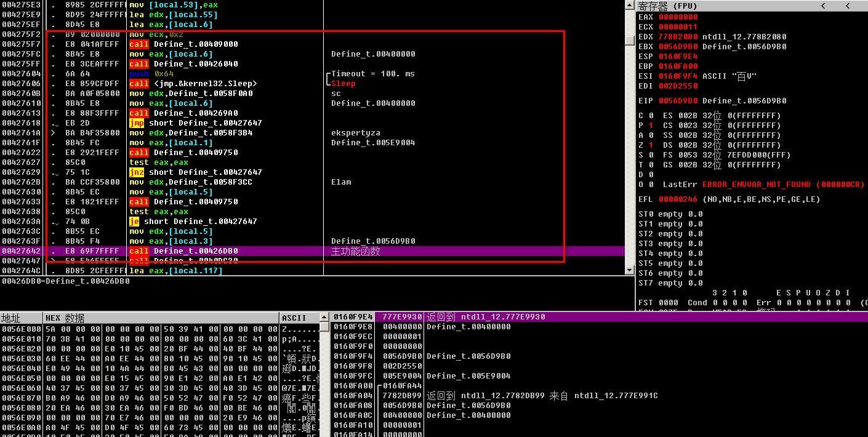Screen dimensions: 868x437
Task: Click the 地址 column header in dump
Action: (x=11, y=318)
